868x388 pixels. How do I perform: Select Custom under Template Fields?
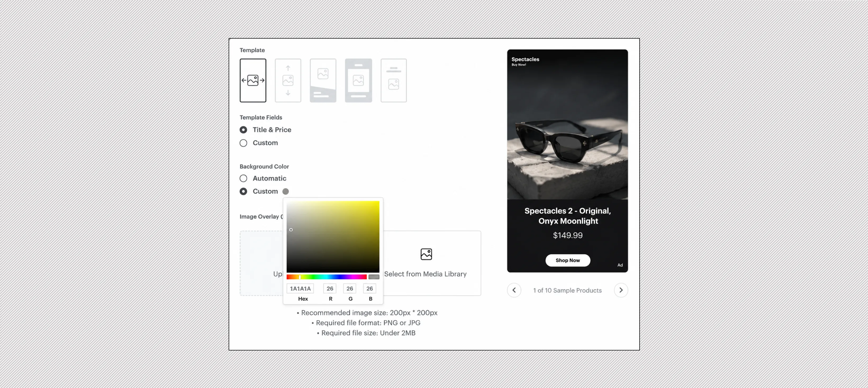coord(243,143)
